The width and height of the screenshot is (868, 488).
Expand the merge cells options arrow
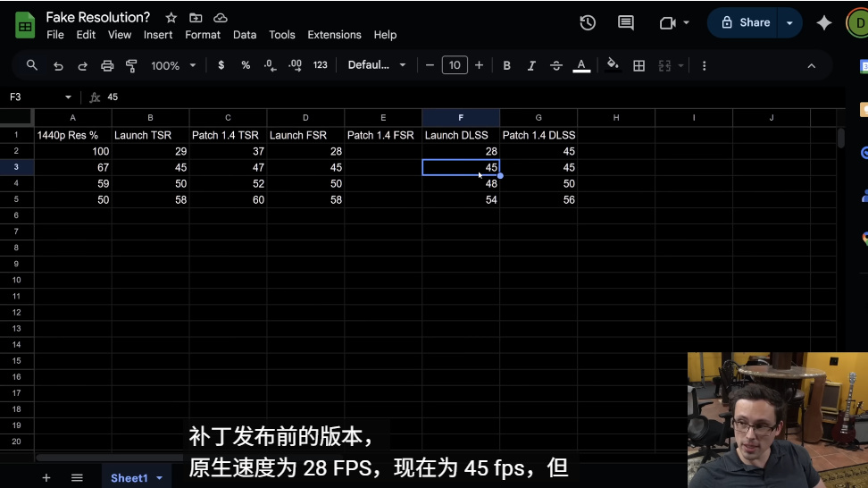pyautogui.click(x=680, y=66)
